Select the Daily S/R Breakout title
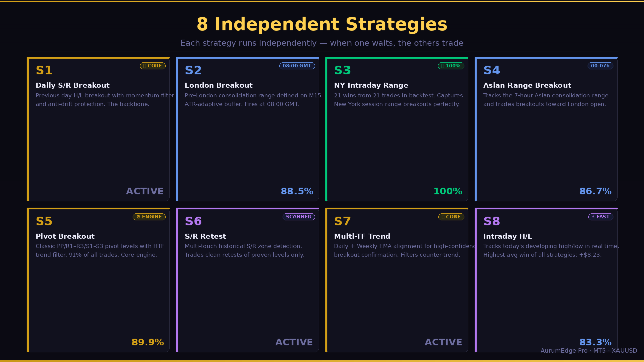 72,85
